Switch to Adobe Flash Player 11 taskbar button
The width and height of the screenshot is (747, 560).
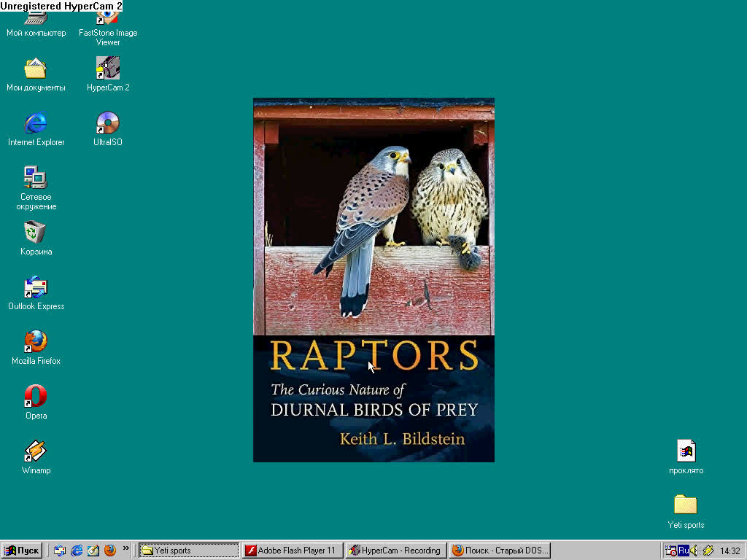click(x=292, y=551)
